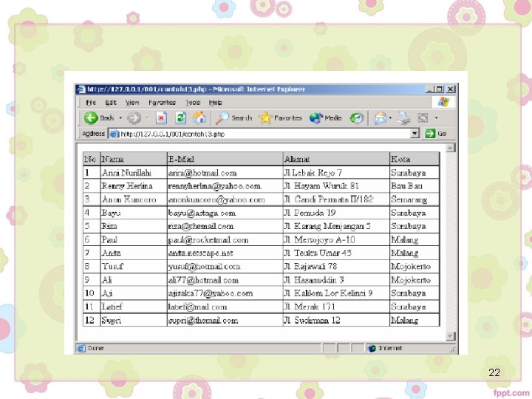Image resolution: width=532 pixels, height=399 pixels.
Task: Click address Jl. Mertojoyo A-10
Action: point(319,240)
